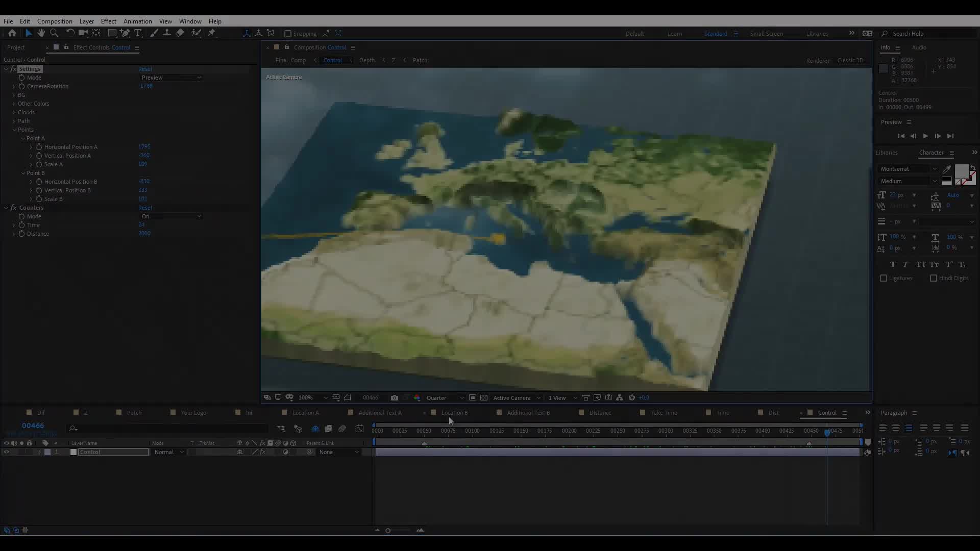The image size is (980, 551).
Task: Select the Horizontal Type tool
Action: 138,33
